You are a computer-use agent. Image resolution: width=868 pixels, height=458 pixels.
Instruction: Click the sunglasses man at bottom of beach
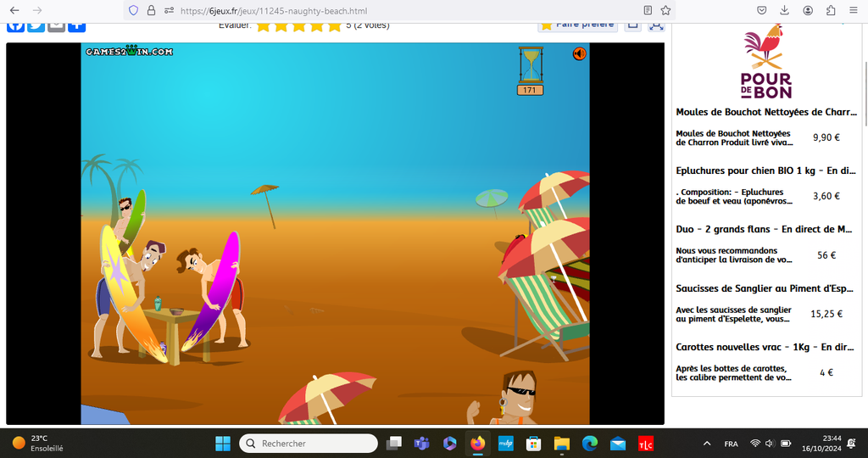pyautogui.click(x=509, y=398)
